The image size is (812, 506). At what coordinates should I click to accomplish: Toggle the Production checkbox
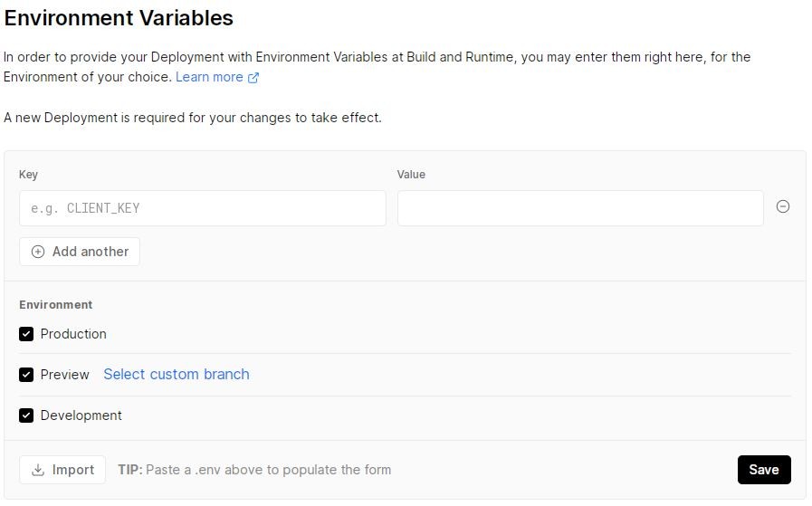(x=26, y=334)
